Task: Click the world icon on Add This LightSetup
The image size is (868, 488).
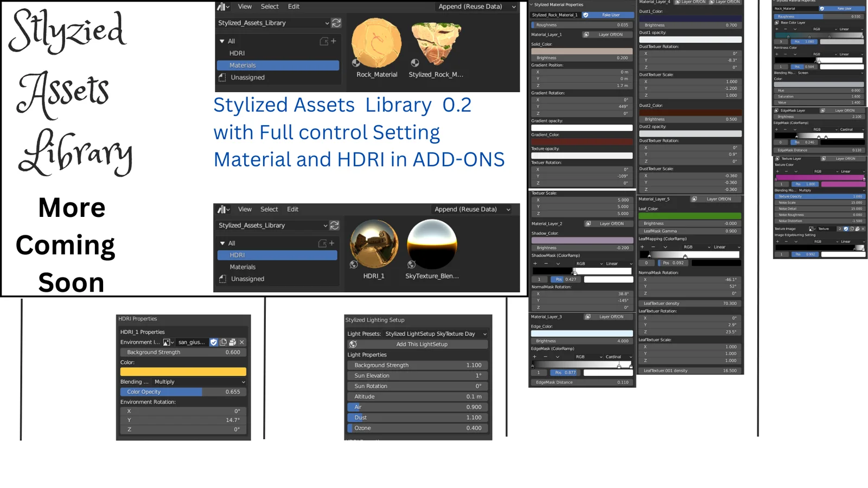Action: 353,344
